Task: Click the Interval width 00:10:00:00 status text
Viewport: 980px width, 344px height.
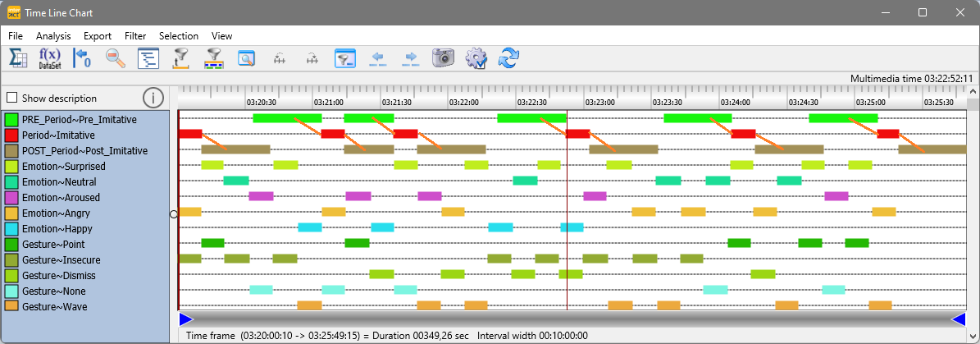Action: pos(532,336)
